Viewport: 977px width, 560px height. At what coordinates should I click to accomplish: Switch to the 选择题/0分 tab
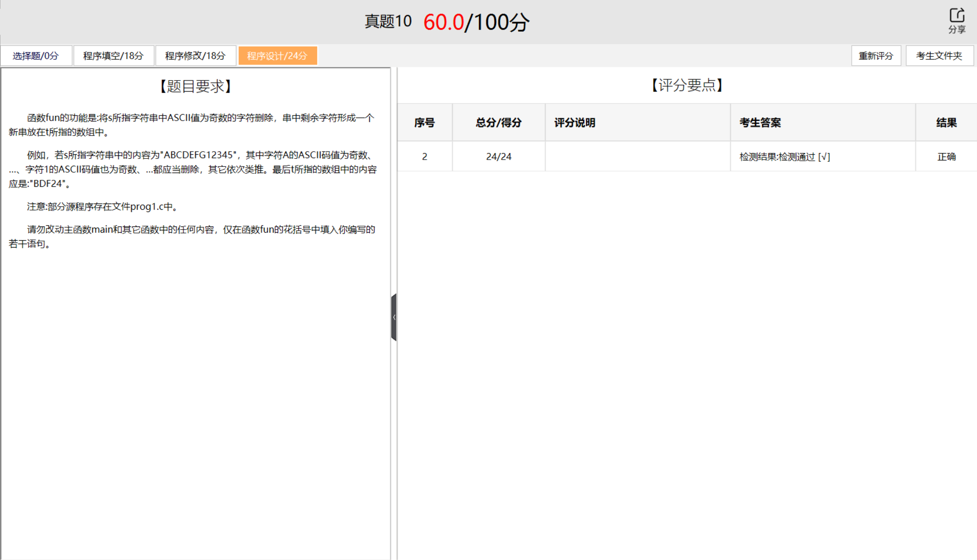click(x=36, y=55)
